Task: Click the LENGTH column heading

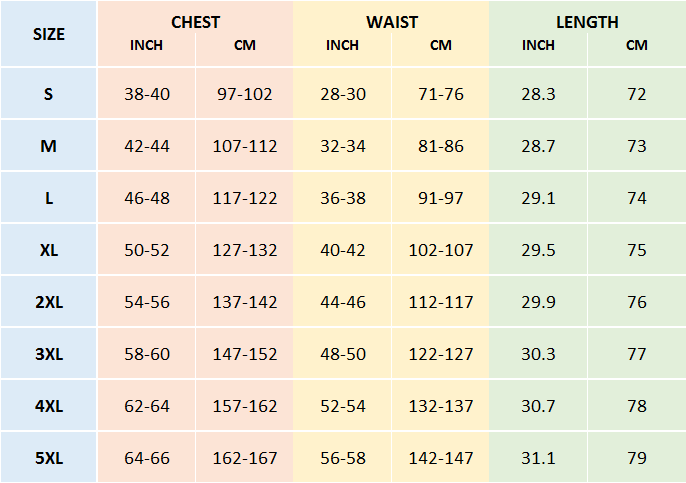Action: point(587,22)
